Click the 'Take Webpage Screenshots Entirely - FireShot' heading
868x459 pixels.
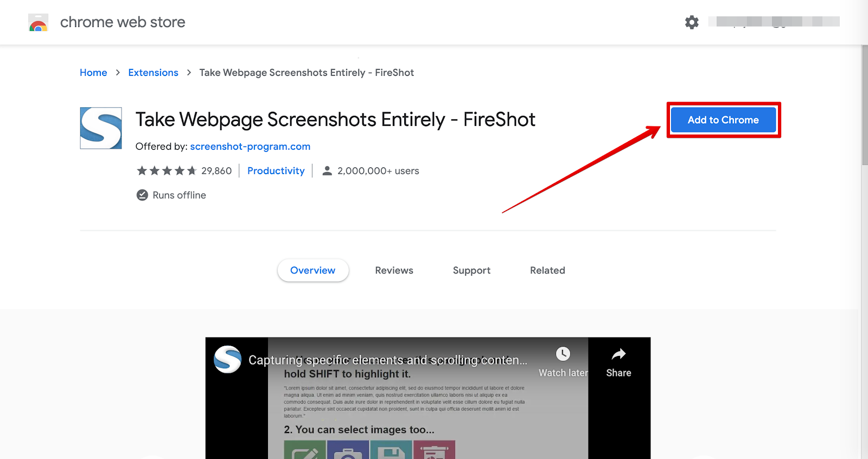(335, 119)
